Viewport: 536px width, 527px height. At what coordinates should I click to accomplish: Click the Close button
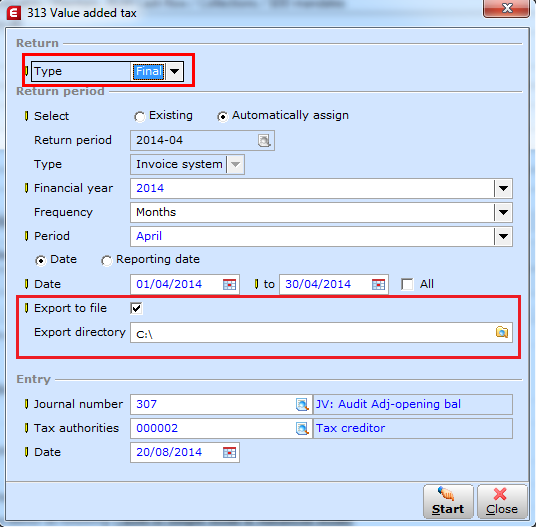[502, 502]
